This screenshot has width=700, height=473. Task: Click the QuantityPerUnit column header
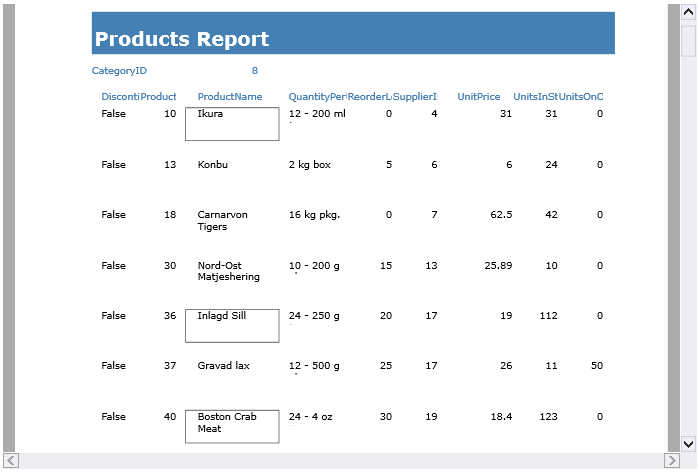click(x=316, y=97)
